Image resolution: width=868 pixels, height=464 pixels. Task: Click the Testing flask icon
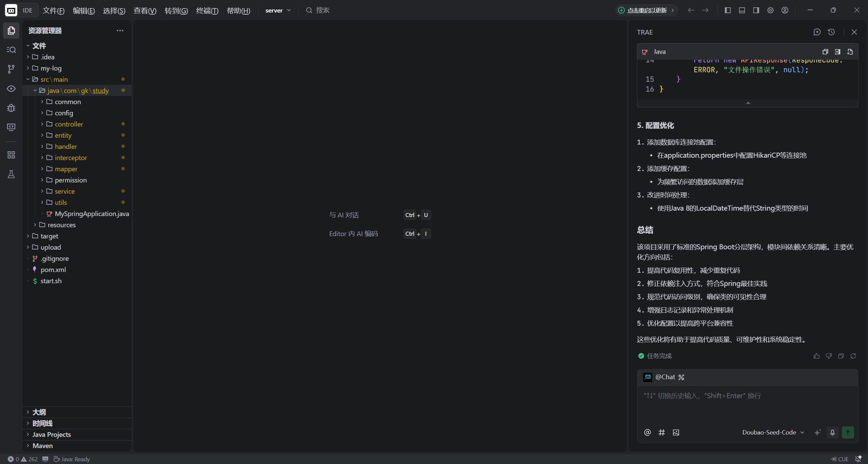tap(11, 174)
